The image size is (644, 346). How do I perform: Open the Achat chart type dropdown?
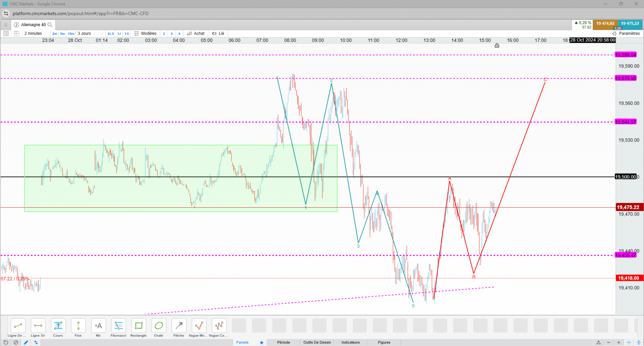(x=196, y=33)
